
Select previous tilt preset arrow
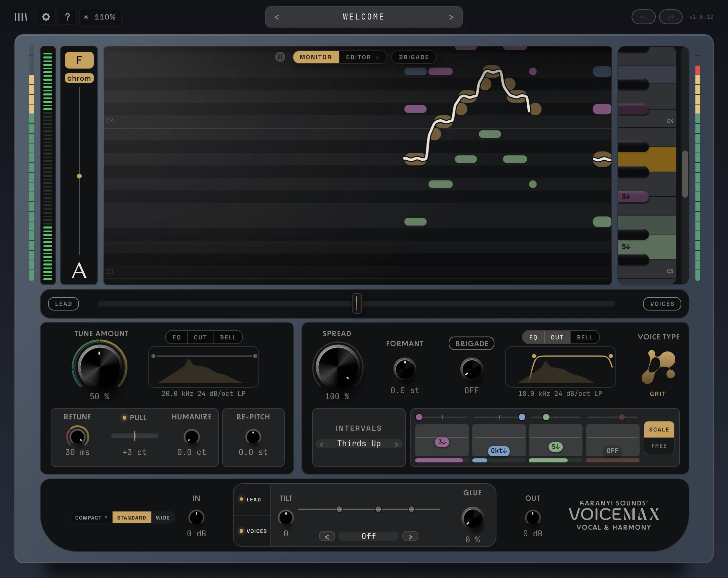[x=327, y=536]
